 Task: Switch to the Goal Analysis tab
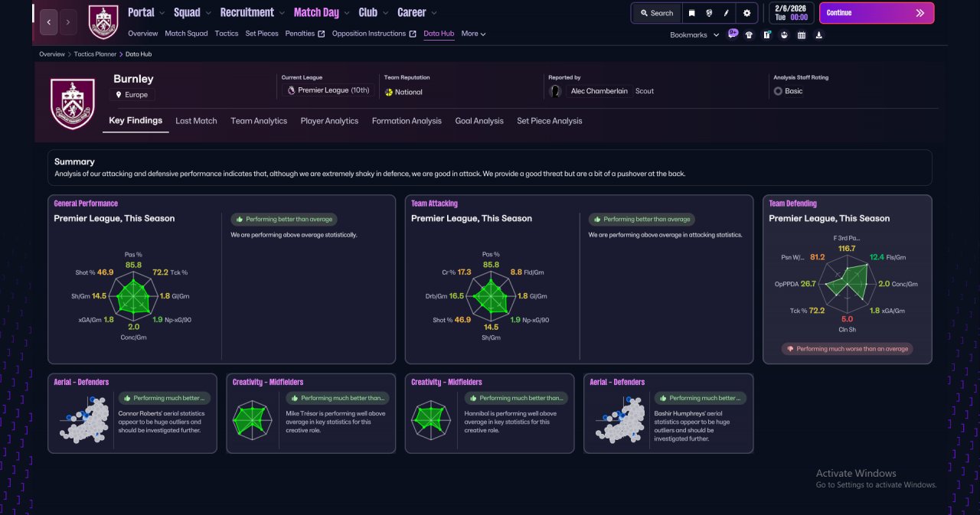coord(479,121)
